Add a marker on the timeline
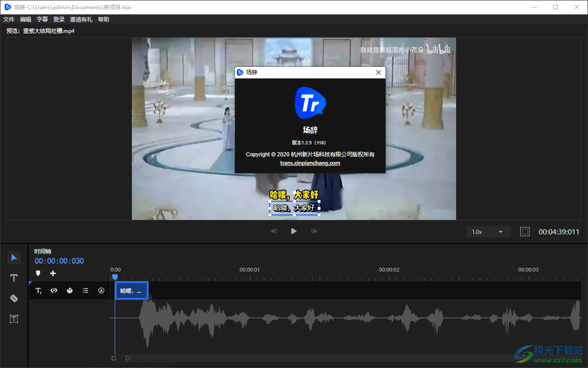Image resolution: width=588 pixels, height=368 pixels. 38,273
